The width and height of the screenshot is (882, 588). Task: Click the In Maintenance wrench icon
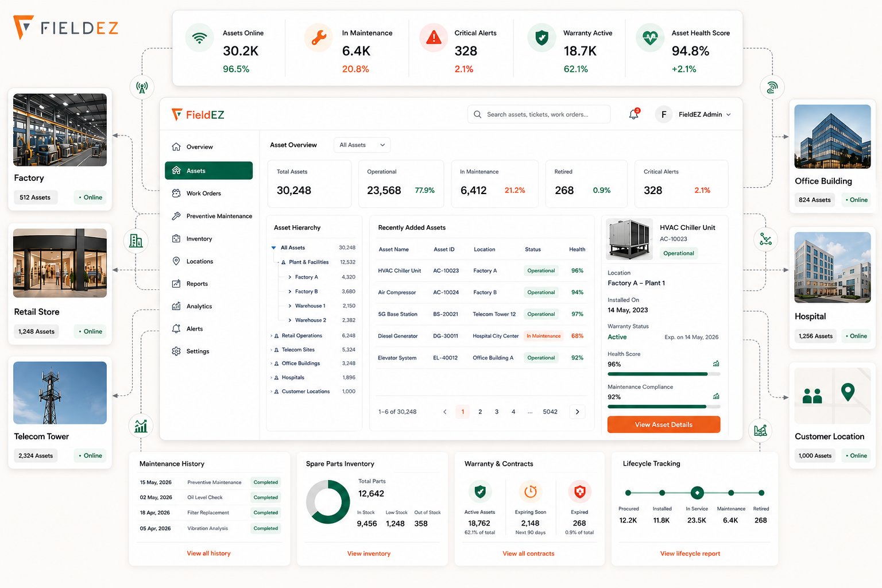pyautogui.click(x=319, y=38)
